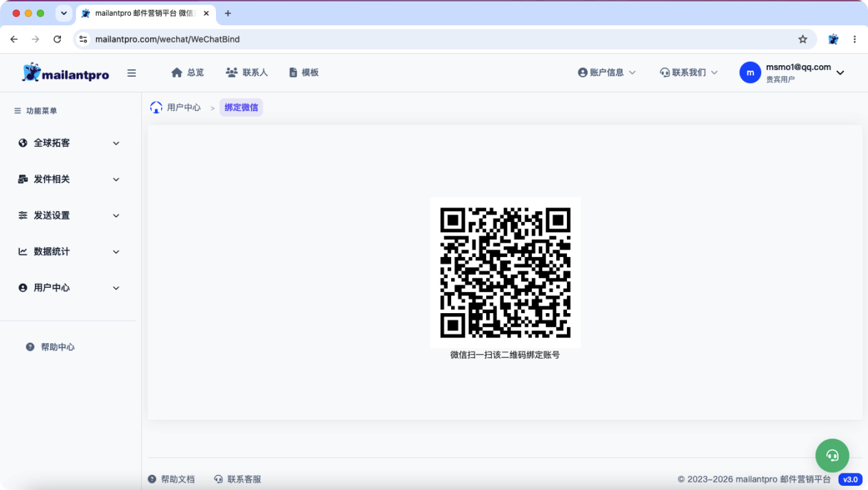The height and width of the screenshot is (490, 868).
Task: Click the 微信扫一扫该二维码绑定账号 caption
Action: [x=505, y=355]
